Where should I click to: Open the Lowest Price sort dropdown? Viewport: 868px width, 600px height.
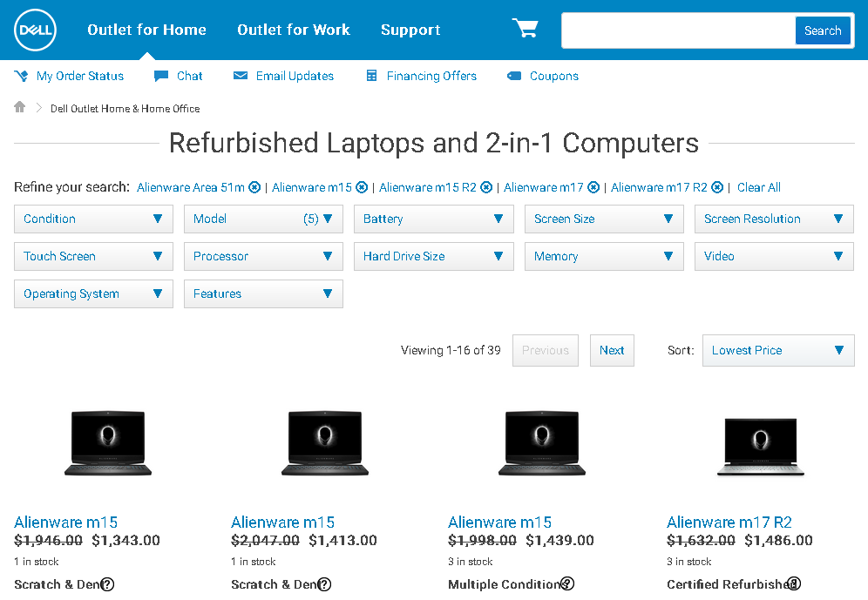click(778, 351)
